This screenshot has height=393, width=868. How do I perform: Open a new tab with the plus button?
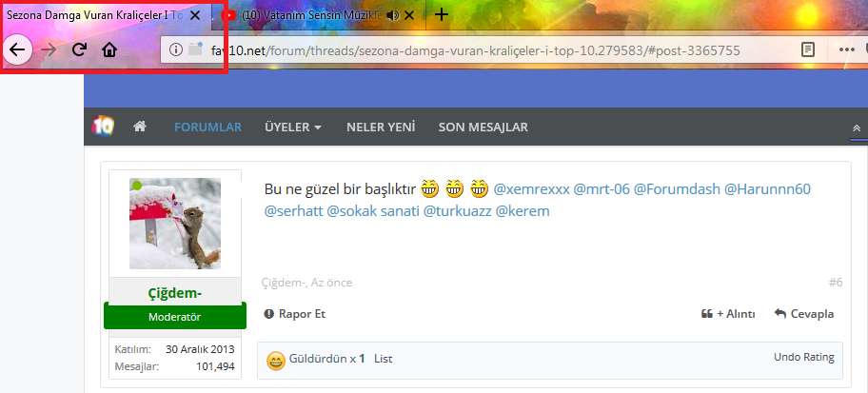tap(442, 14)
